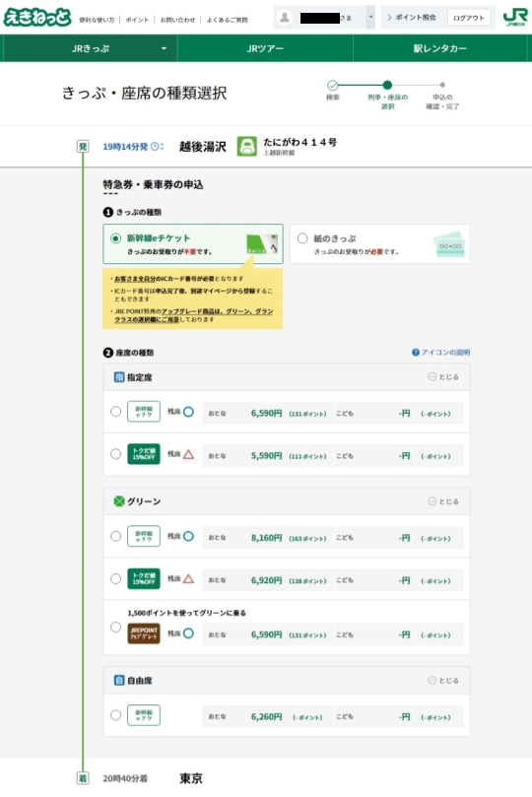Screen dimensions: 532x797
Task: Click availability triangle in 6,920円 row
Action: pos(188,579)
